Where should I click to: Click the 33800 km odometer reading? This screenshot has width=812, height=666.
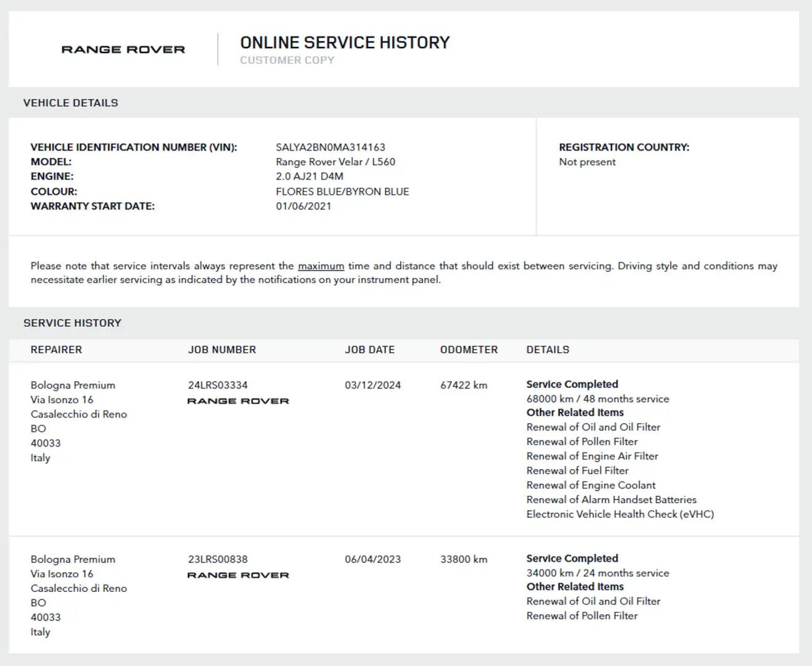tap(464, 559)
